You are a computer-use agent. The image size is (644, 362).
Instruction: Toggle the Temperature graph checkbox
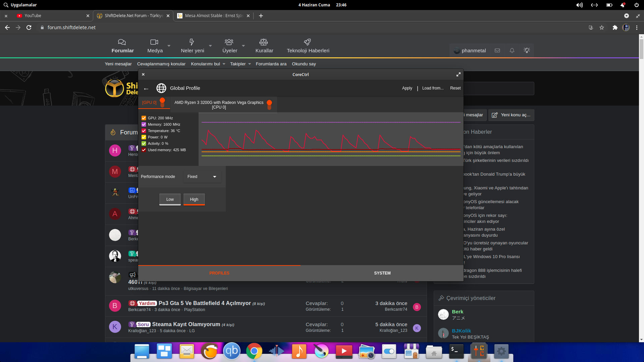tap(144, 131)
